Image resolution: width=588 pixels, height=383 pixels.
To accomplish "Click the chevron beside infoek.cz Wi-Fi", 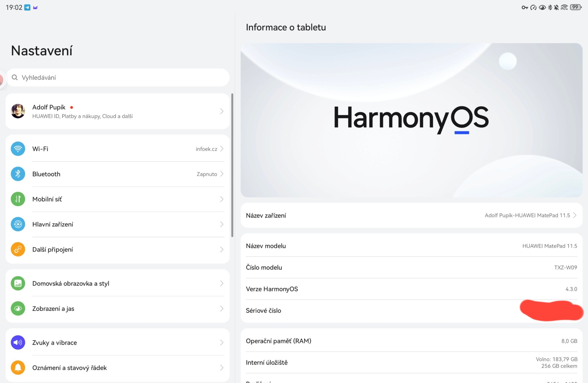I will (x=222, y=149).
